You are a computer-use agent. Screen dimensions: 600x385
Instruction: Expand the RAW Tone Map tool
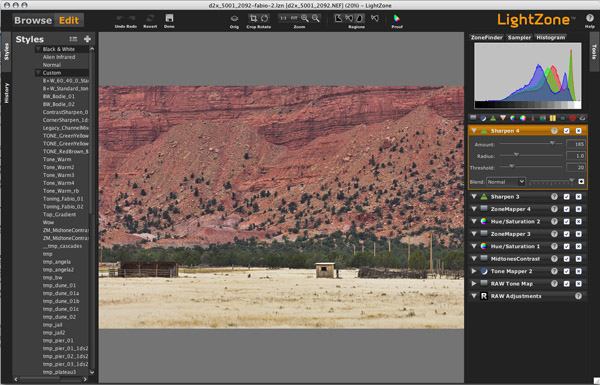coord(474,284)
